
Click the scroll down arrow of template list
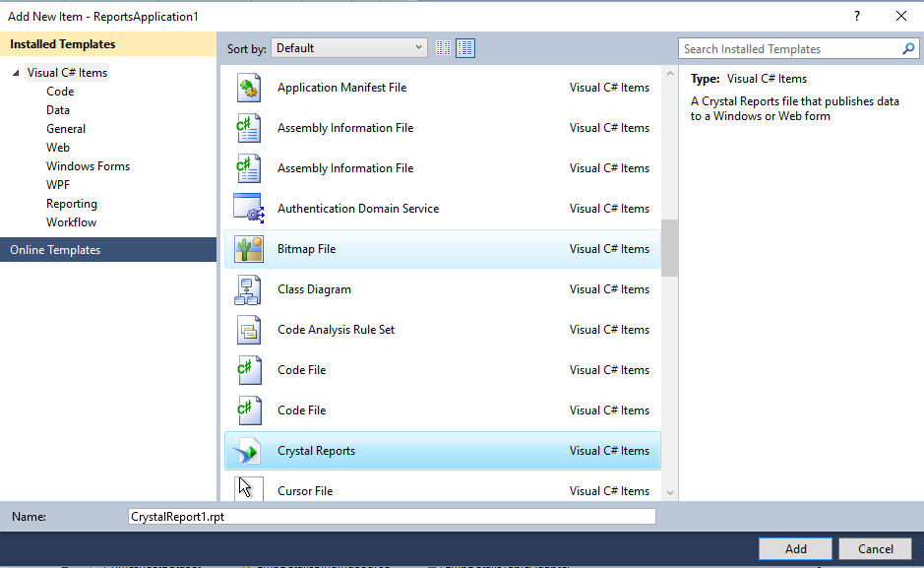pyautogui.click(x=670, y=492)
